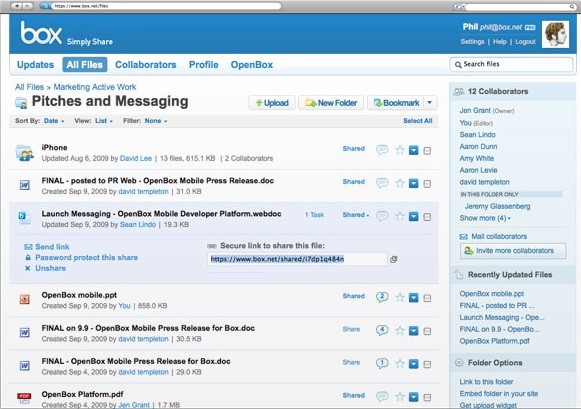Open the Sort By Date dropdown

(x=54, y=121)
